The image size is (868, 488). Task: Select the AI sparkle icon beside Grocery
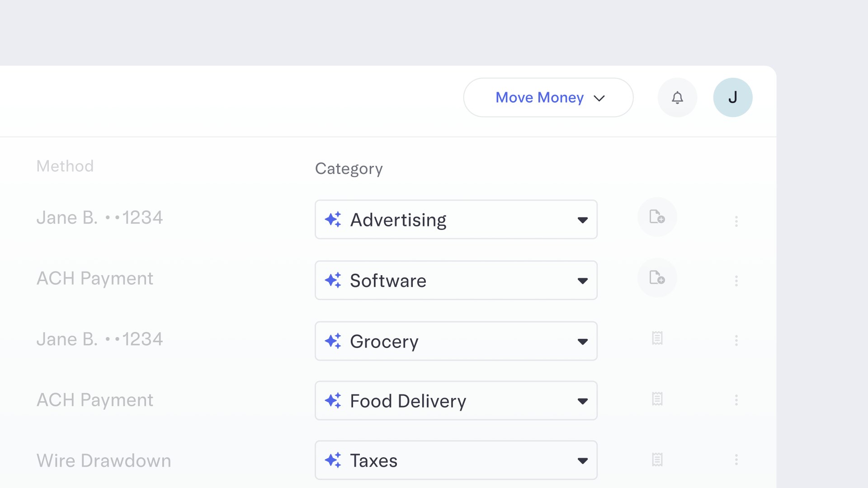[333, 341]
